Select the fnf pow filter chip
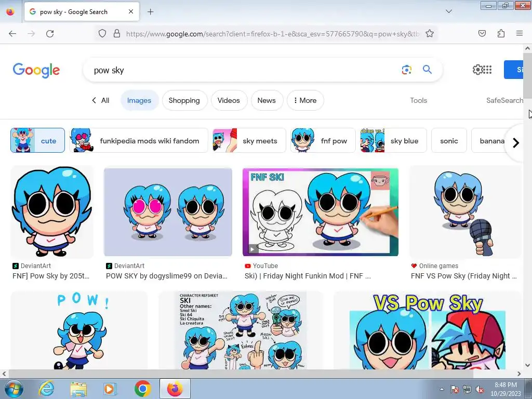This screenshot has width=532, height=399. pyautogui.click(x=323, y=140)
